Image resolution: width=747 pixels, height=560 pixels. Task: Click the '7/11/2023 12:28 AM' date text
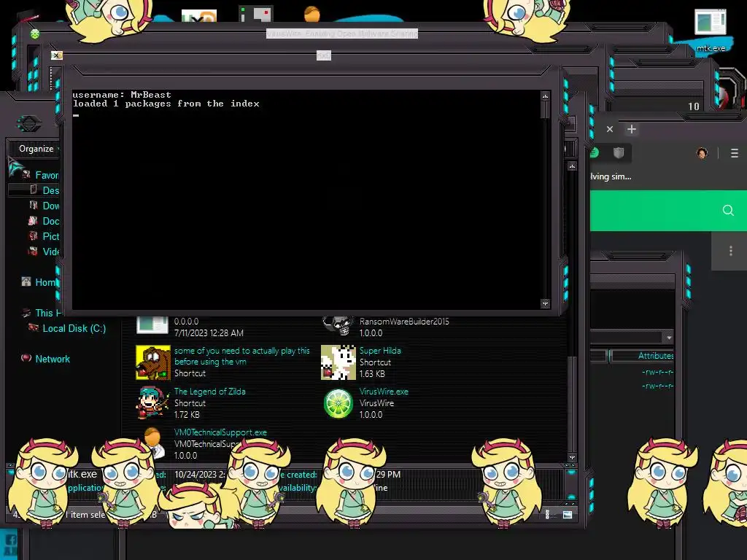(x=209, y=332)
